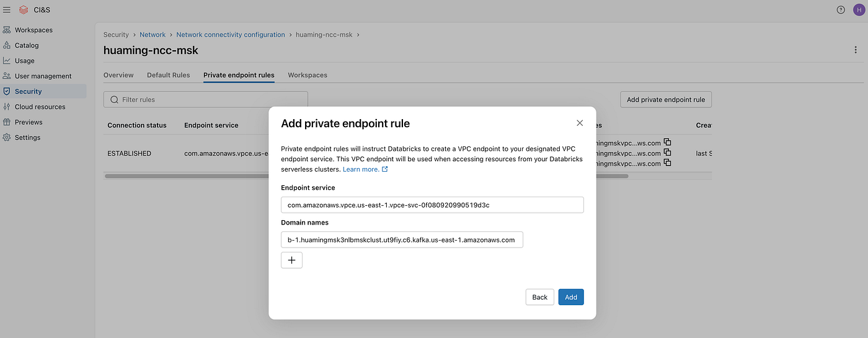The image size is (868, 338).
Task: Click the search icon in Filter rules
Action: tap(114, 99)
